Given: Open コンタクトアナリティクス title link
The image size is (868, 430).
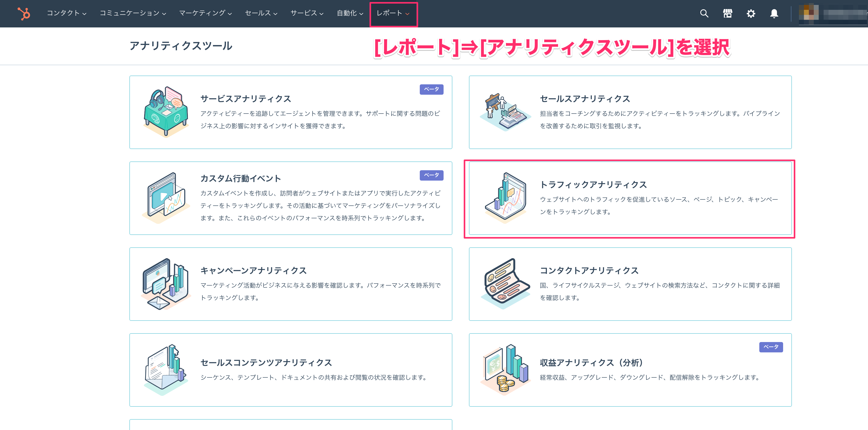Looking at the screenshot, I should coord(589,271).
